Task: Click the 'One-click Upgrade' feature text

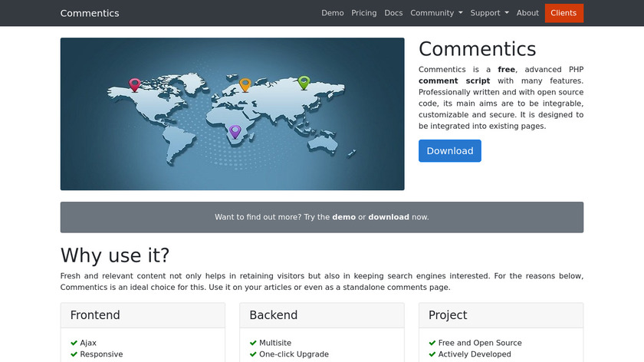Action: (294, 354)
